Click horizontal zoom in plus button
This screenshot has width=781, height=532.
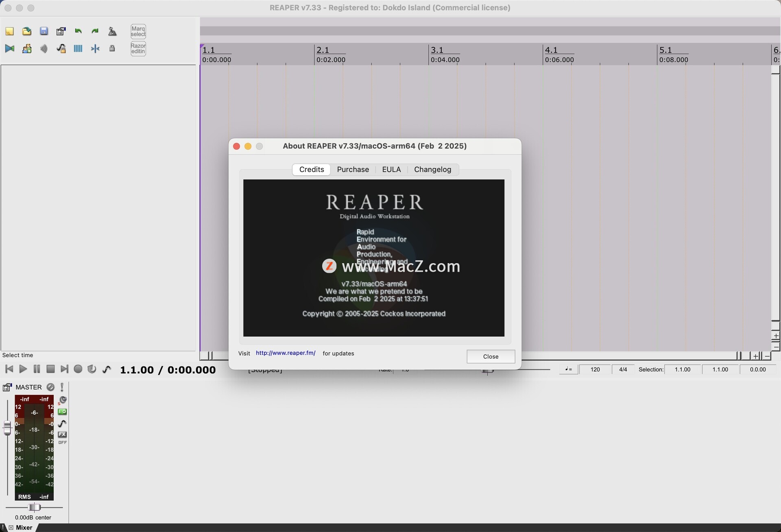pyautogui.click(x=756, y=356)
